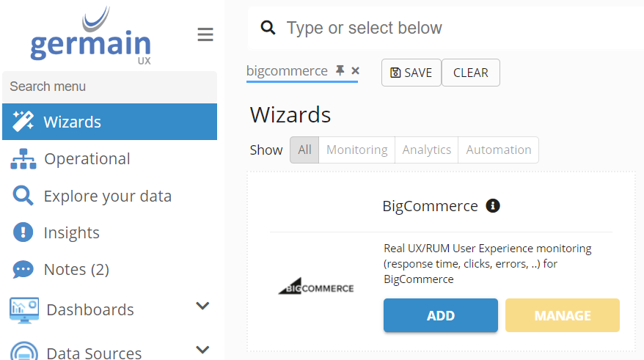Filter wizards by Monitoring
The height and width of the screenshot is (360, 644).
tap(356, 150)
